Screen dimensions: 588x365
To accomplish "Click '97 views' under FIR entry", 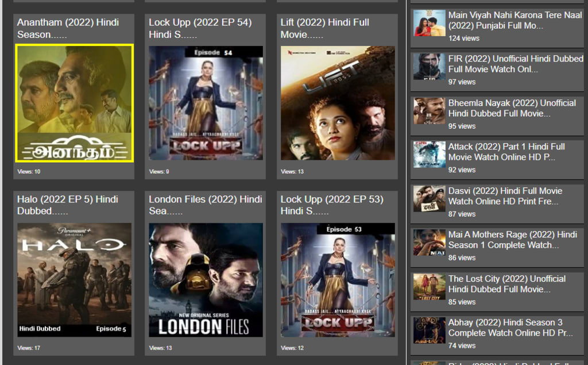I will coord(462,82).
